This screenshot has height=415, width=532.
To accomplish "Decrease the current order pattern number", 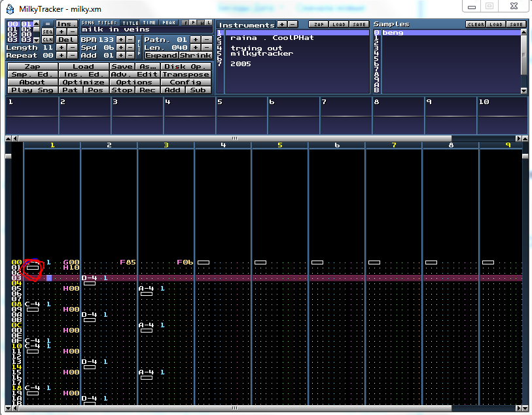I will [72, 31].
